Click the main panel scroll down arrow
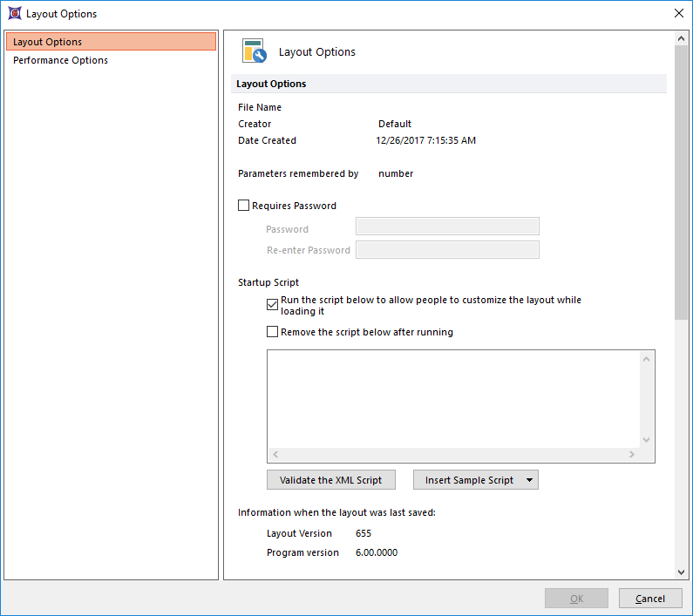693x616 pixels. (681, 572)
